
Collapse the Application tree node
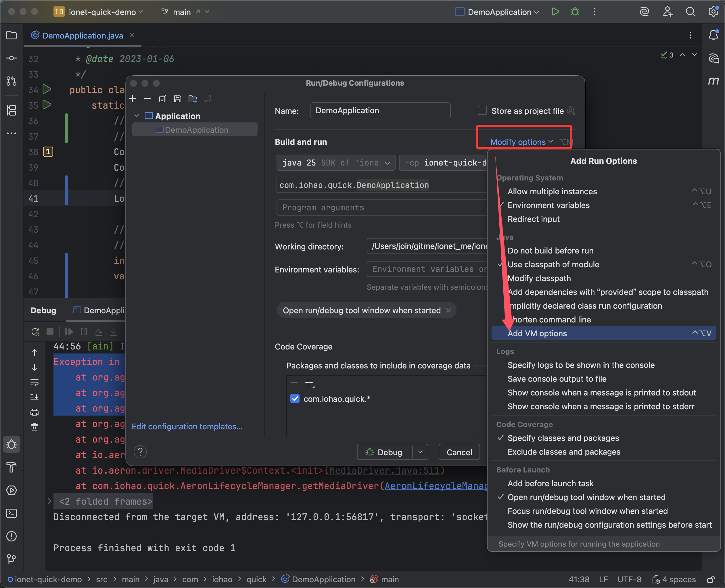137,116
